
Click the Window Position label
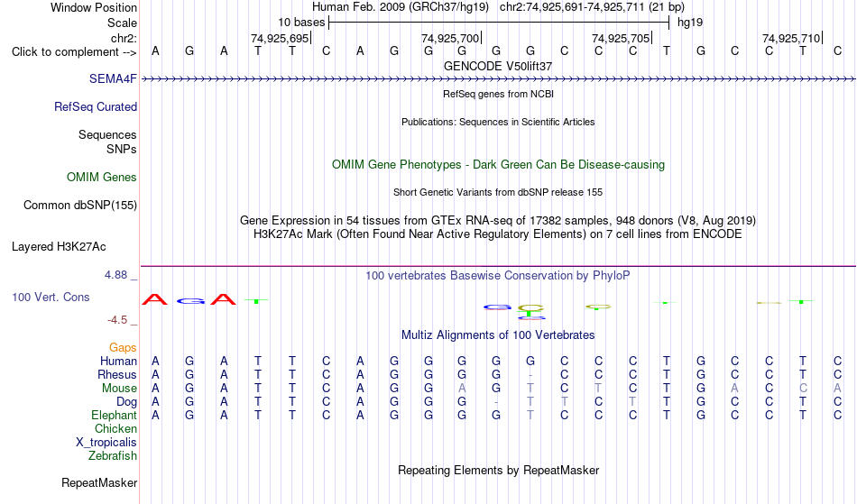(94, 7)
